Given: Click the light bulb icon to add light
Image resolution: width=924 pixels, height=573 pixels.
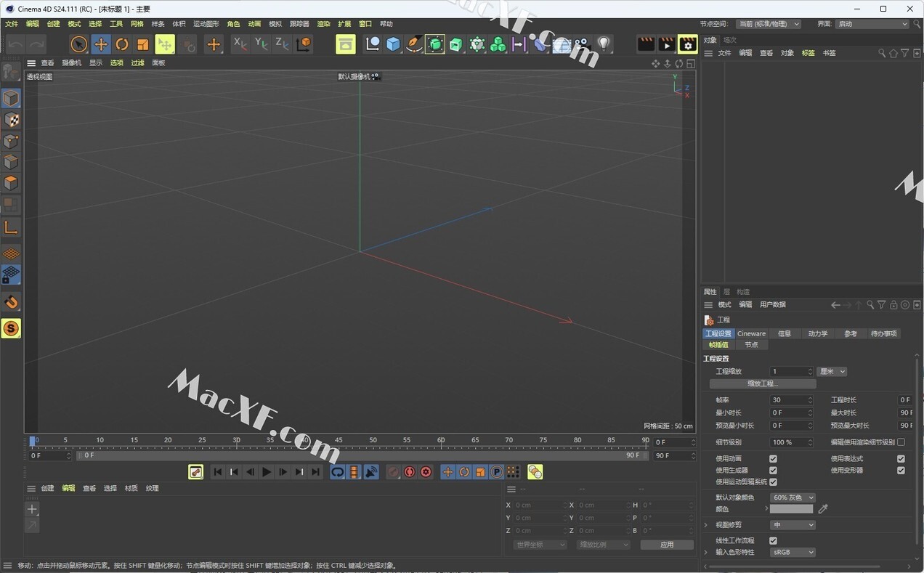Looking at the screenshot, I should [604, 44].
